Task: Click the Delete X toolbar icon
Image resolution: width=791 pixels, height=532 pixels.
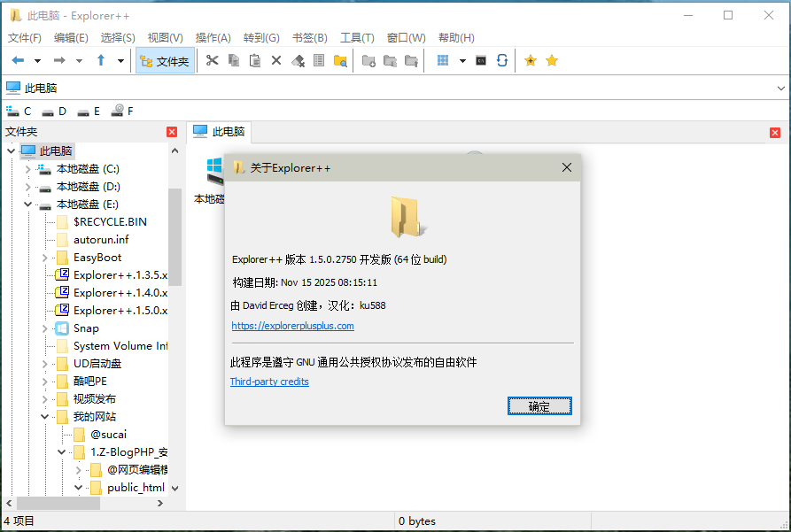Action: pyautogui.click(x=276, y=61)
